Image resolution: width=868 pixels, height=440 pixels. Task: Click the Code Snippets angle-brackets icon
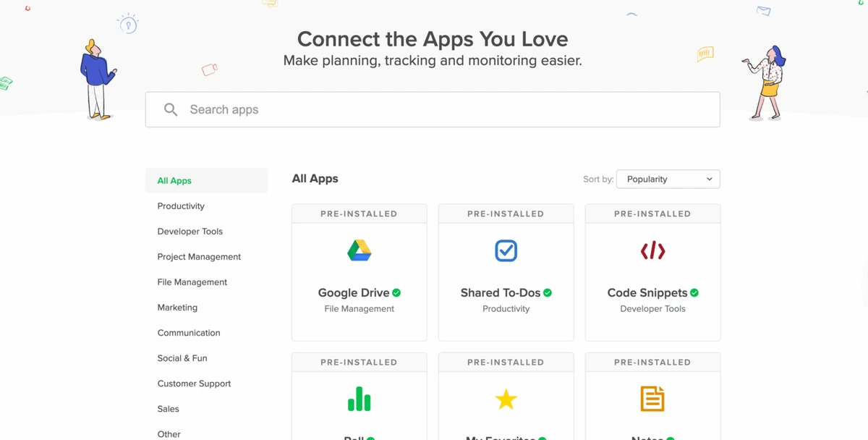652,250
